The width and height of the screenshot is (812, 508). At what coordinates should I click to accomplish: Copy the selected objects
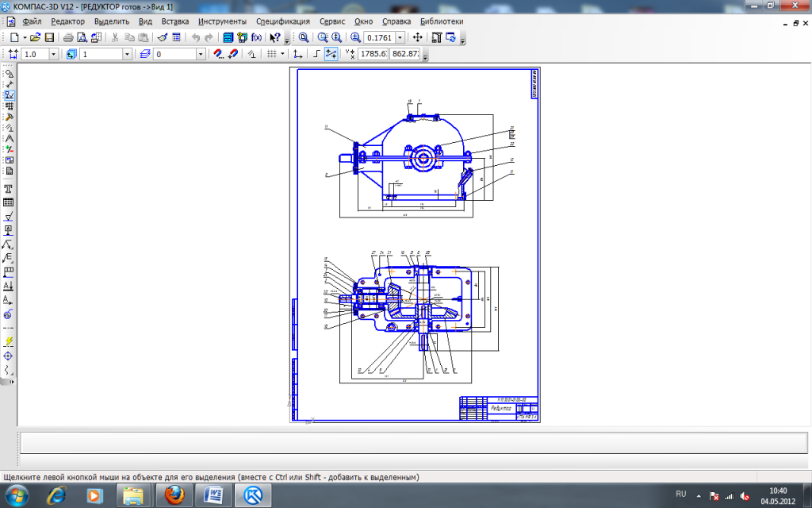click(x=129, y=37)
